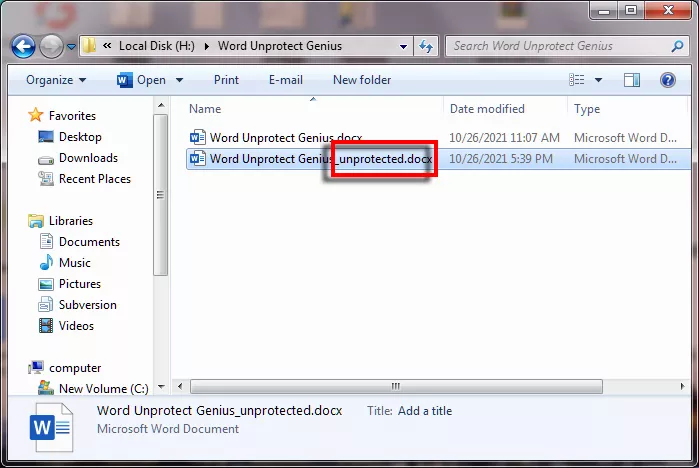Open the Organize menu
This screenshot has height=468, width=699.
click(x=56, y=80)
